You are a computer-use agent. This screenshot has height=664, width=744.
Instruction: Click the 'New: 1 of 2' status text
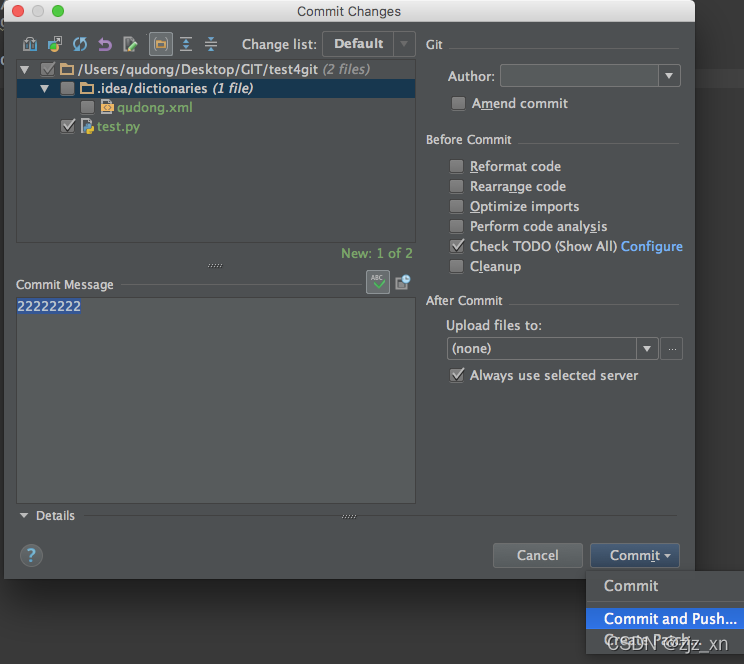coord(377,253)
